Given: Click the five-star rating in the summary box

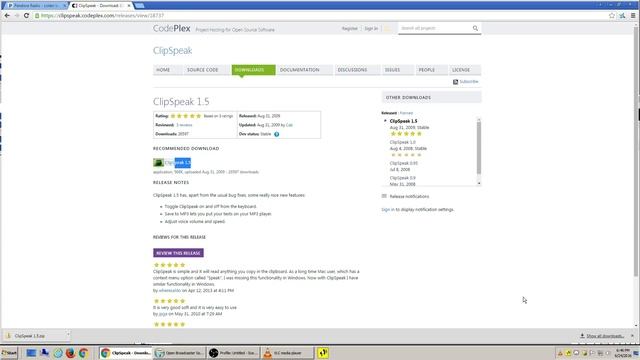Looking at the screenshot, I should tap(186, 116).
